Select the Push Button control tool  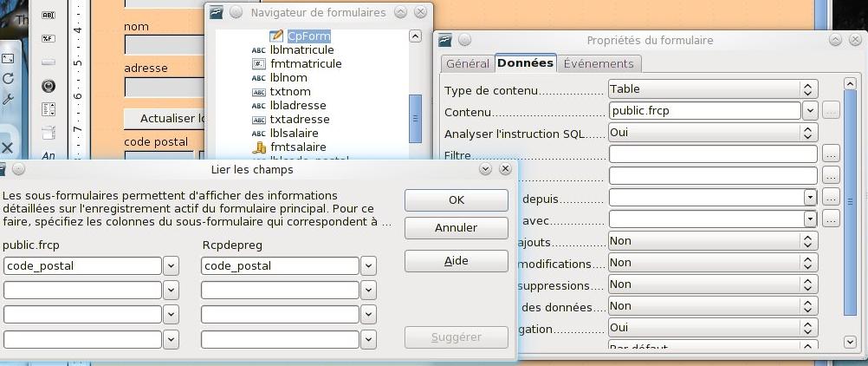click(x=49, y=62)
